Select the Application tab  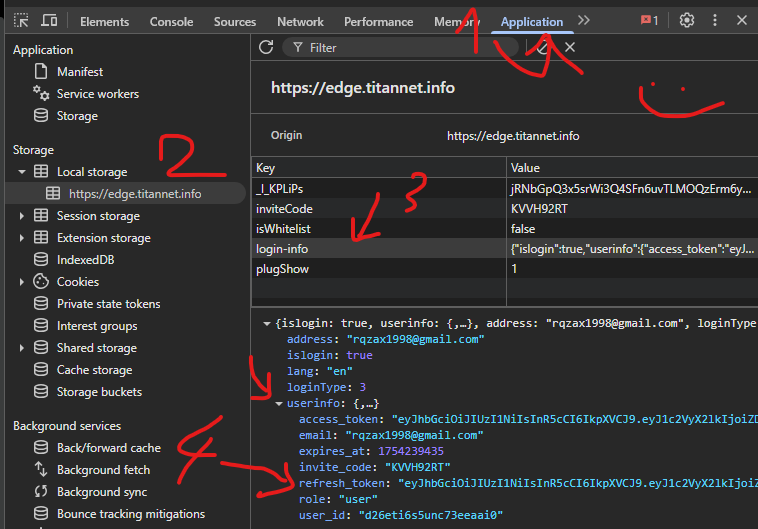click(x=532, y=22)
